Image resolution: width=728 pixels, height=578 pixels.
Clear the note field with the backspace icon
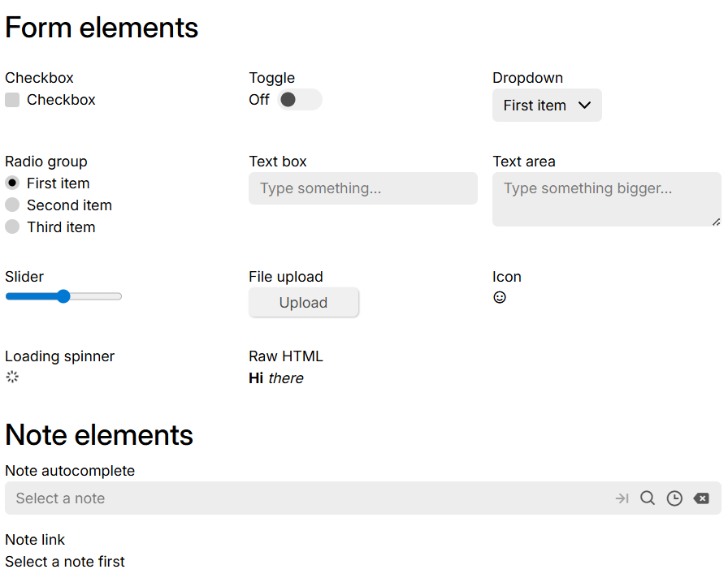(701, 498)
